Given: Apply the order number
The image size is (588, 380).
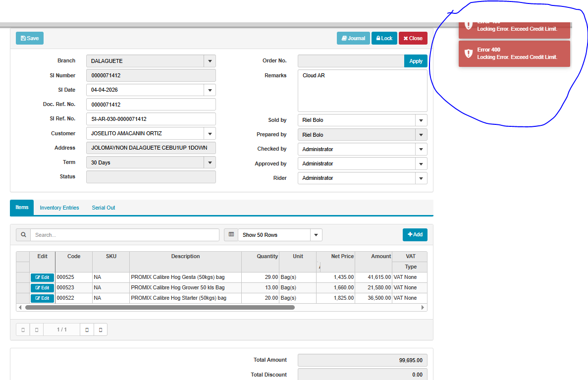Looking at the screenshot, I should click(x=416, y=61).
